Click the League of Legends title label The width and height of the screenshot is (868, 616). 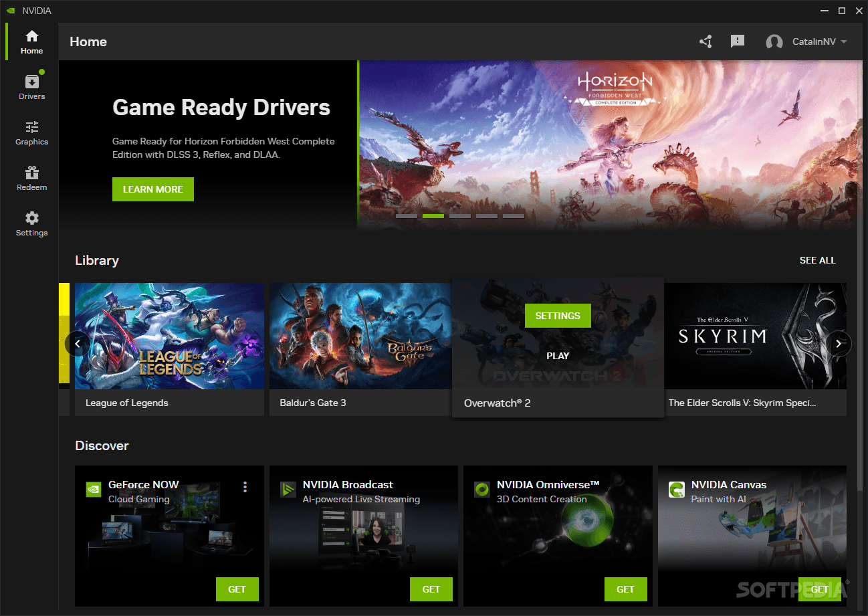pos(127,403)
